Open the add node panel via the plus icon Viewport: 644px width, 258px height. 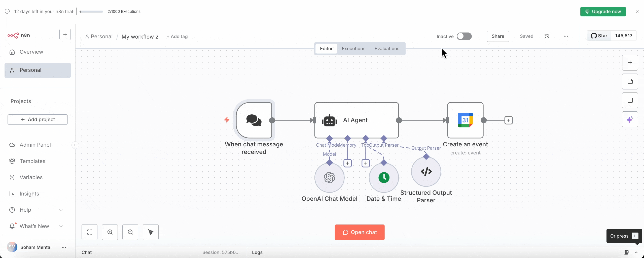coord(630,63)
